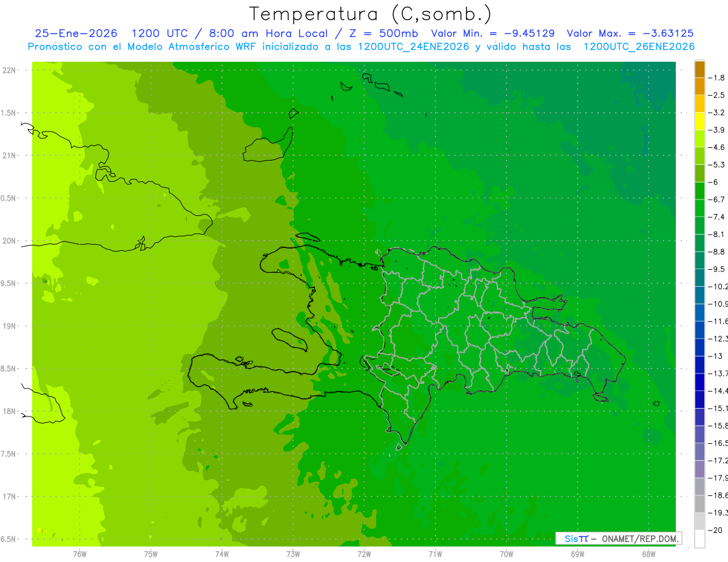728x562 pixels.
Task: Click the white colorbar segment below -20
Action: point(699,538)
